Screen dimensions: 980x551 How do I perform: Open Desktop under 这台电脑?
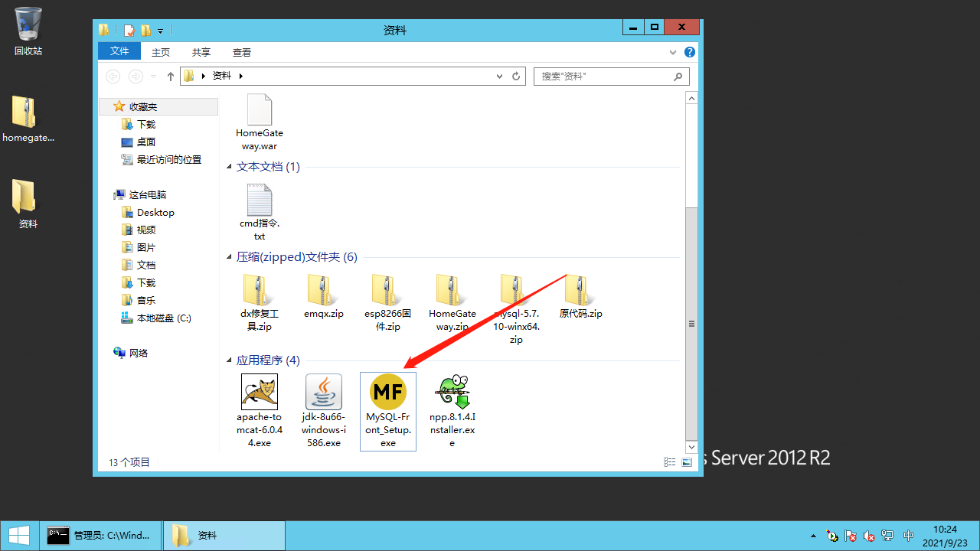tap(148, 212)
